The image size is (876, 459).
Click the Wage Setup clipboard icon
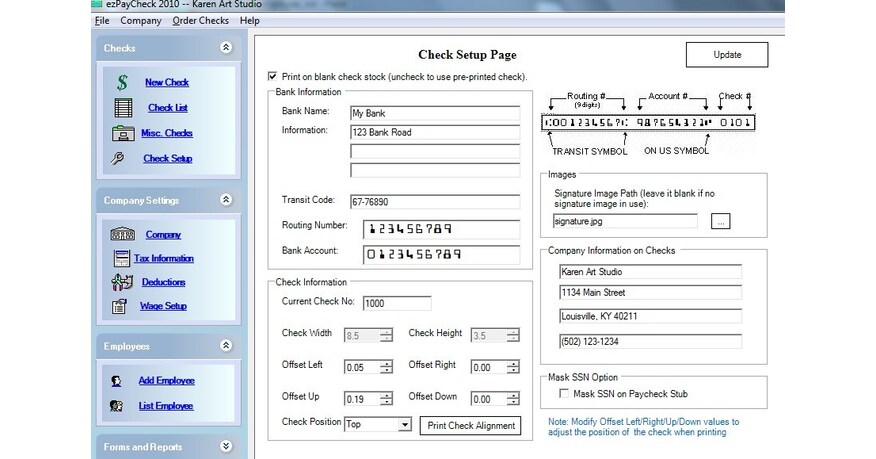click(119, 306)
